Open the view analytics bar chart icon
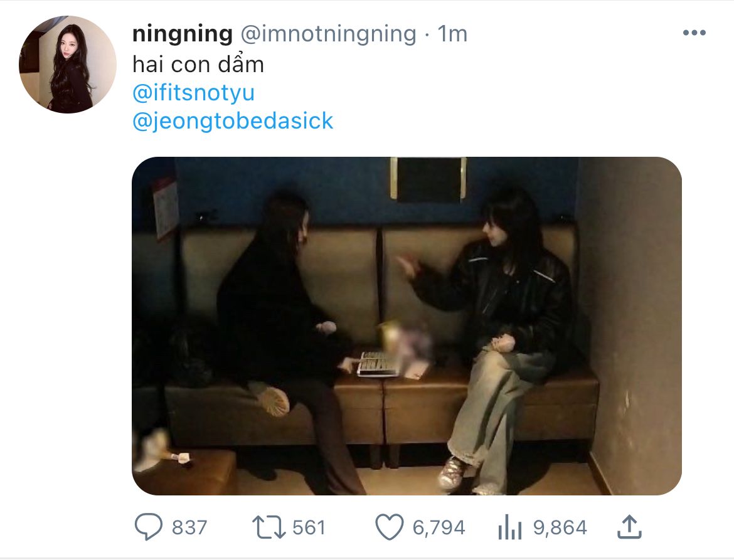 tap(508, 528)
